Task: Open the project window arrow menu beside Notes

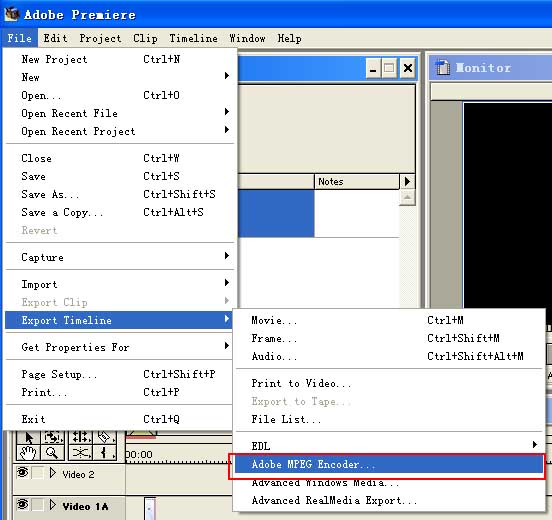Action: click(407, 182)
